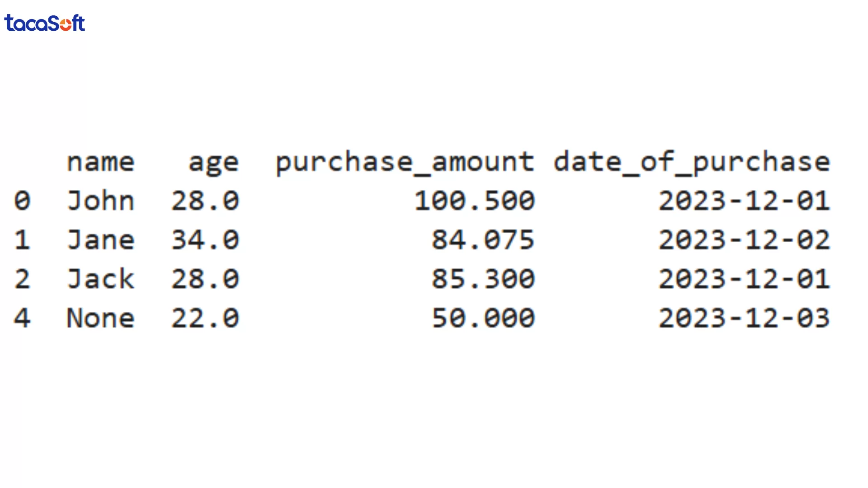The height and width of the screenshot is (488, 868).
Task: Click the age value 22.0
Action: pyautogui.click(x=205, y=318)
